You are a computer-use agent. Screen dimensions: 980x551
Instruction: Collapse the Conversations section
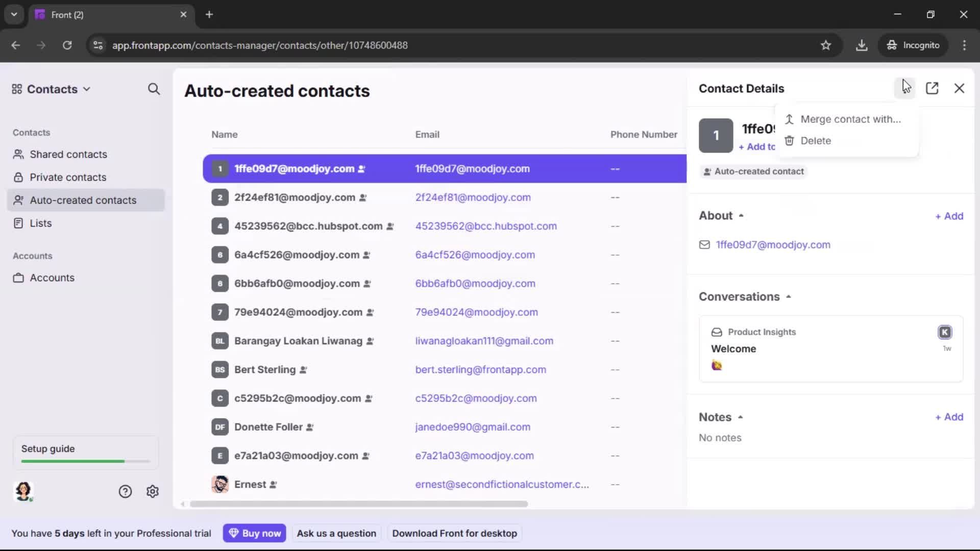tap(788, 296)
